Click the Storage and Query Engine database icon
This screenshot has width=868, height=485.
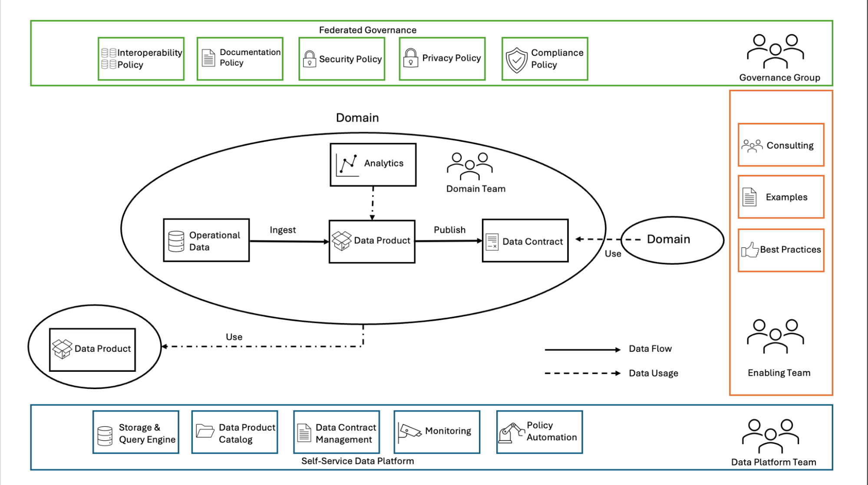(104, 434)
